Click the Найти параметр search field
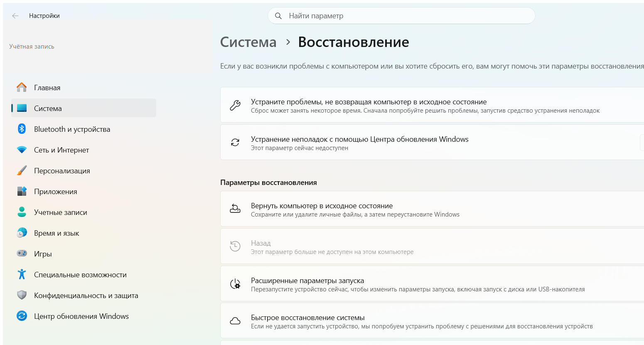Viewport: 644px width, 345px height. point(401,16)
